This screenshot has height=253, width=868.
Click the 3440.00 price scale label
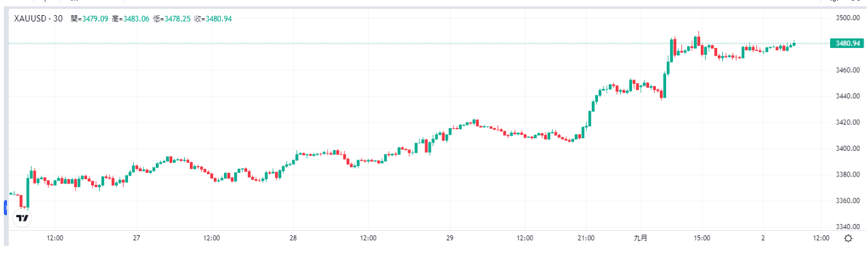click(848, 96)
